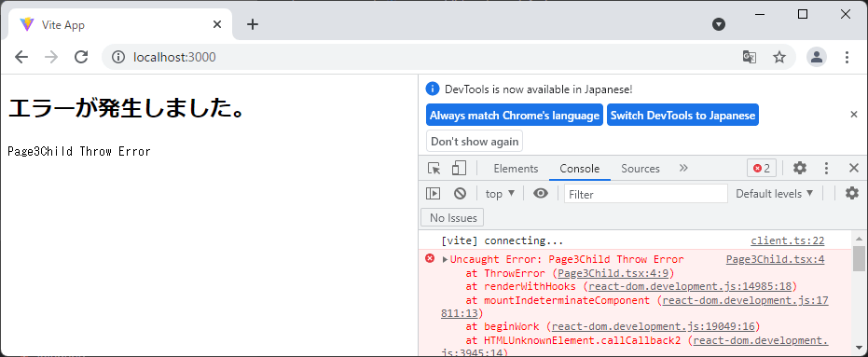Click Don't show again

click(x=475, y=141)
